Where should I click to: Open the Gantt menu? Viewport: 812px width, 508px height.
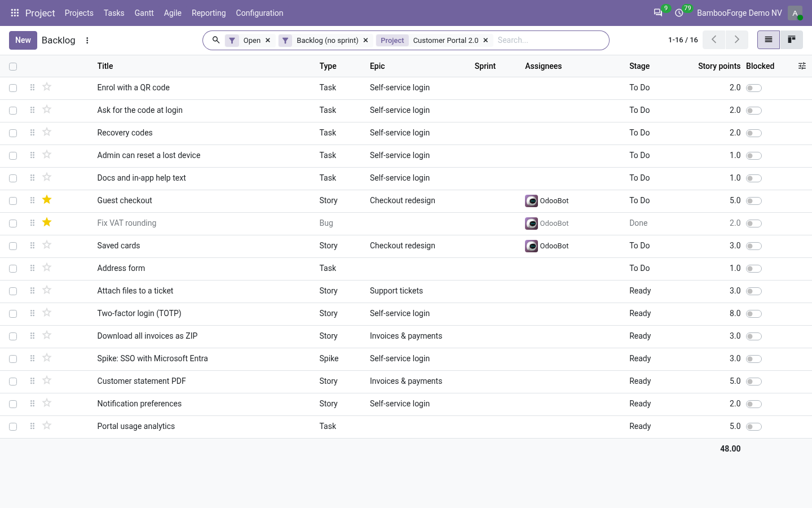point(144,13)
